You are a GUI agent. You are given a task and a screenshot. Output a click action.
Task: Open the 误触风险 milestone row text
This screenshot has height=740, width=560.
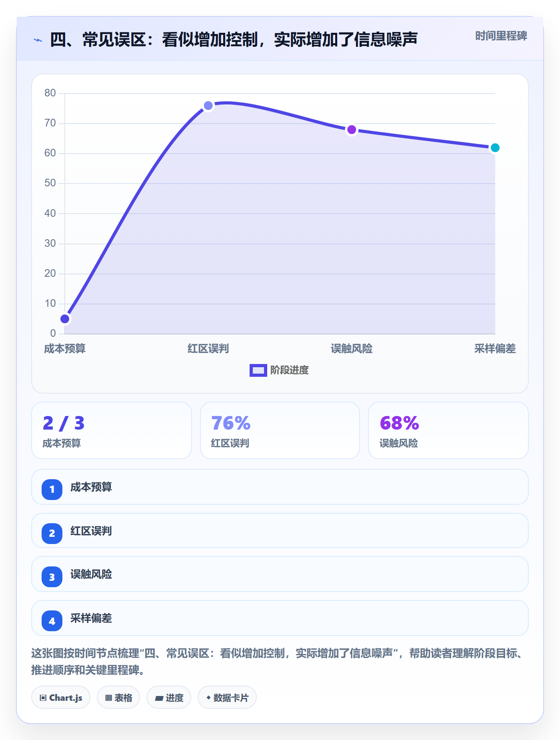(x=91, y=574)
